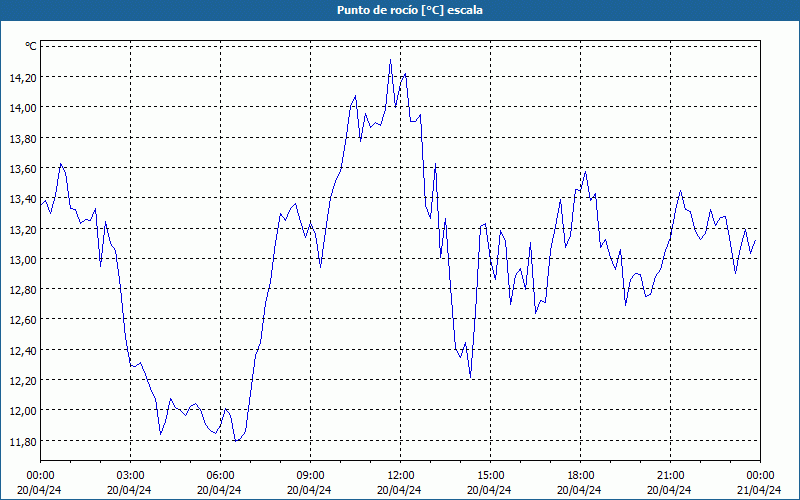Click the 12:00 time axis label
Screen dimensions: 800x500
[401, 476]
